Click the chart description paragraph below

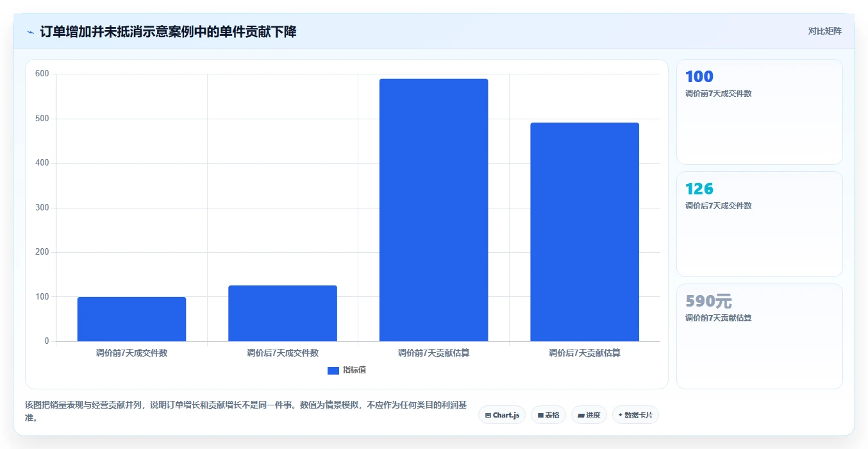[x=246, y=412]
